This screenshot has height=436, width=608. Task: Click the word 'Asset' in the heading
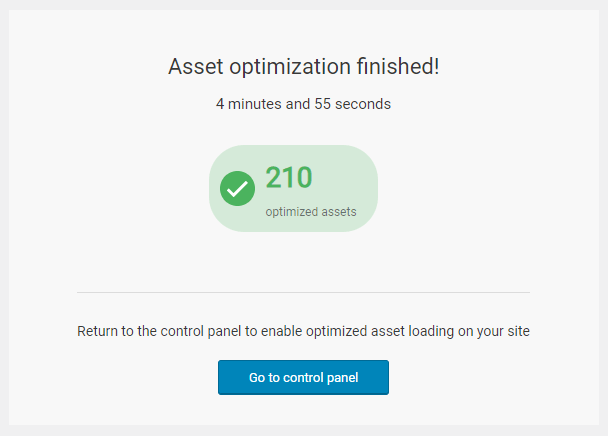194,67
